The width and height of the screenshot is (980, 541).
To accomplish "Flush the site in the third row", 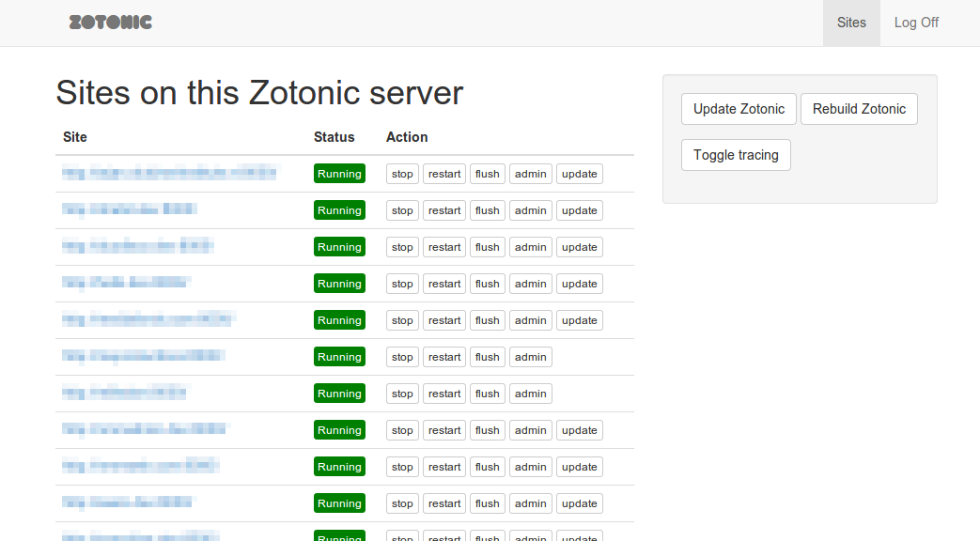I will tap(487, 247).
